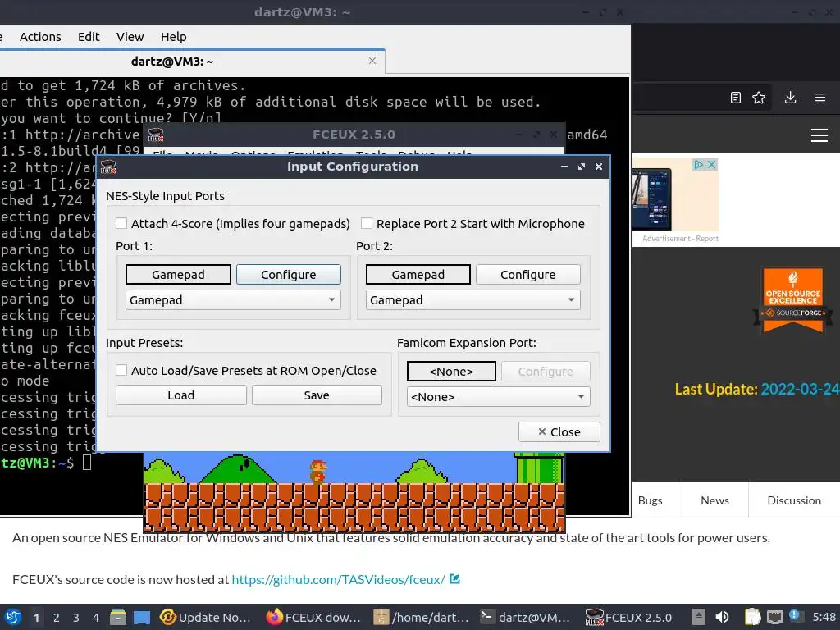The width and height of the screenshot is (840, 630).
Task: Open the file manager icon in taskbar
Action: coord(118,617)
